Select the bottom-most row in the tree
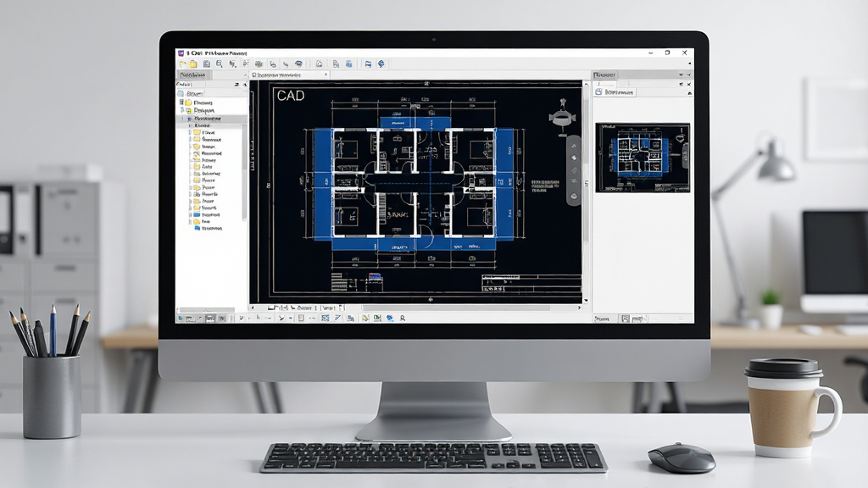 pyautogui.click(x=209, y=229)
